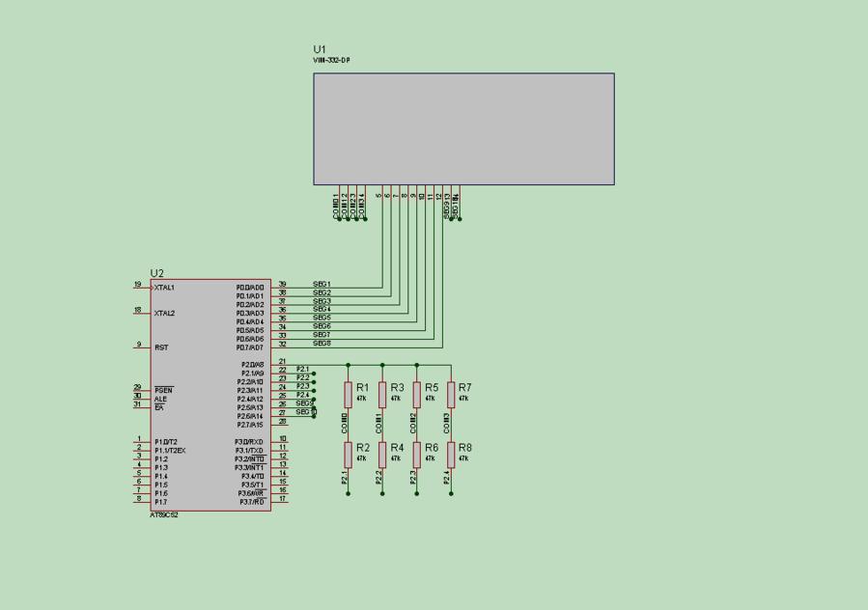Select the U1 reference label text
Screen dimensions: 868x610
320,49
